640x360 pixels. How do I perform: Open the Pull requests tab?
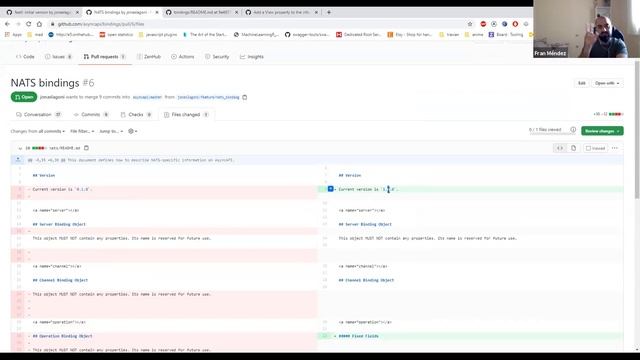click(104, 57)
